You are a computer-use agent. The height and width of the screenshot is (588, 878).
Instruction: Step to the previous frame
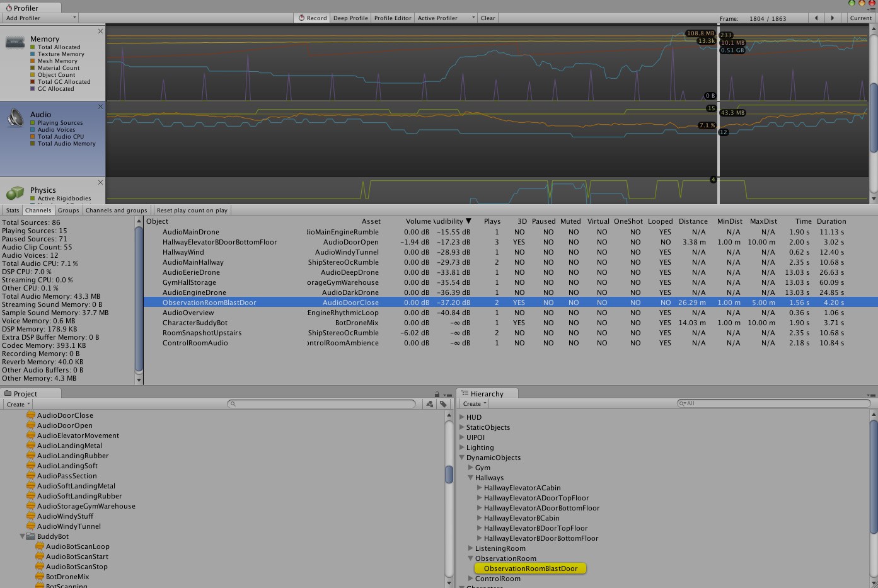click(x=816, y=18)
